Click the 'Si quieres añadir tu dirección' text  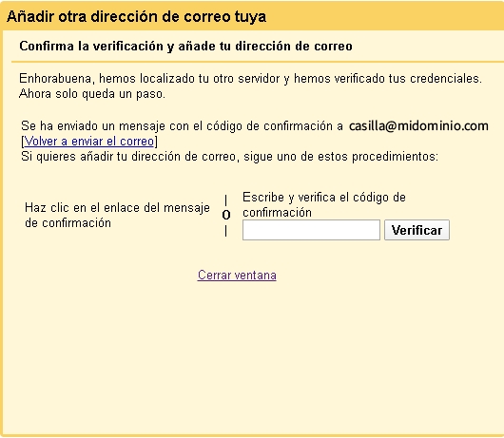click(x=229, y=157)
